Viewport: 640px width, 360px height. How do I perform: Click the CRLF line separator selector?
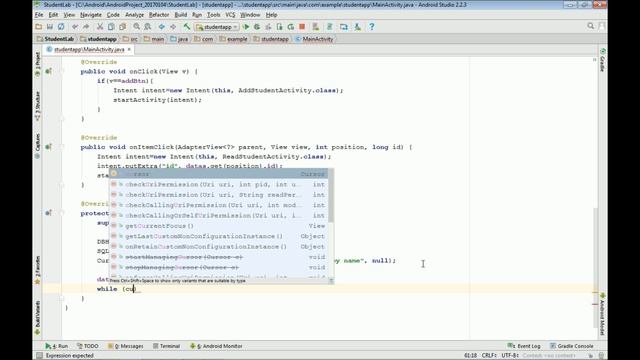coord(489,356)
